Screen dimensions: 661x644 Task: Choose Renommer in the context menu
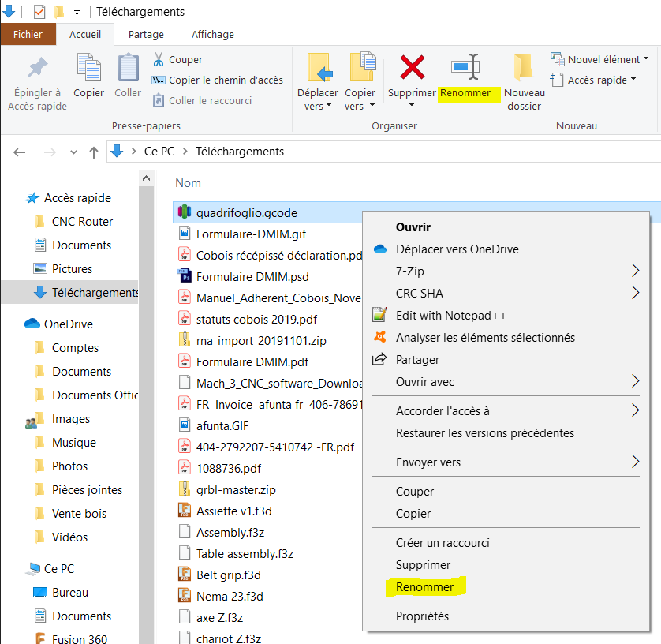(424, 587)
